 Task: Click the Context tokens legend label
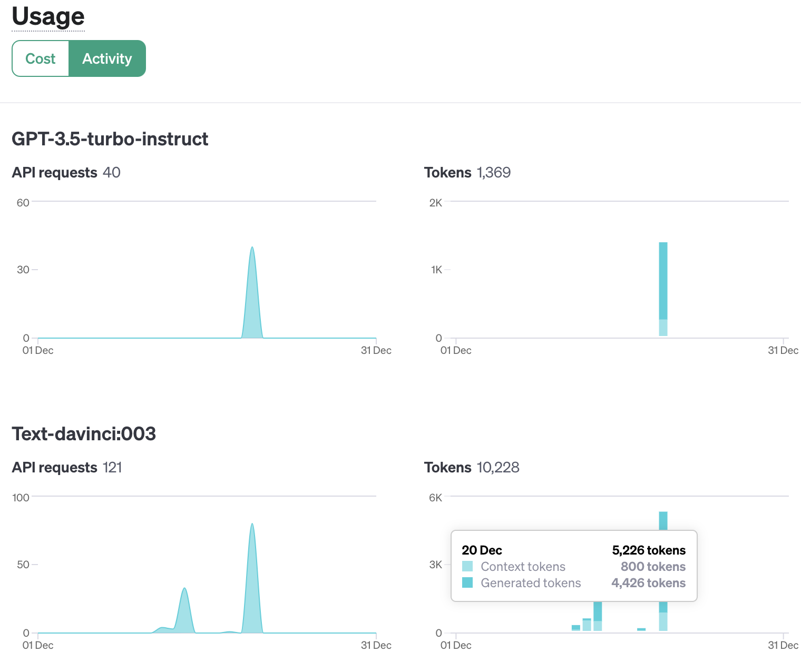(x=523, y=567)
